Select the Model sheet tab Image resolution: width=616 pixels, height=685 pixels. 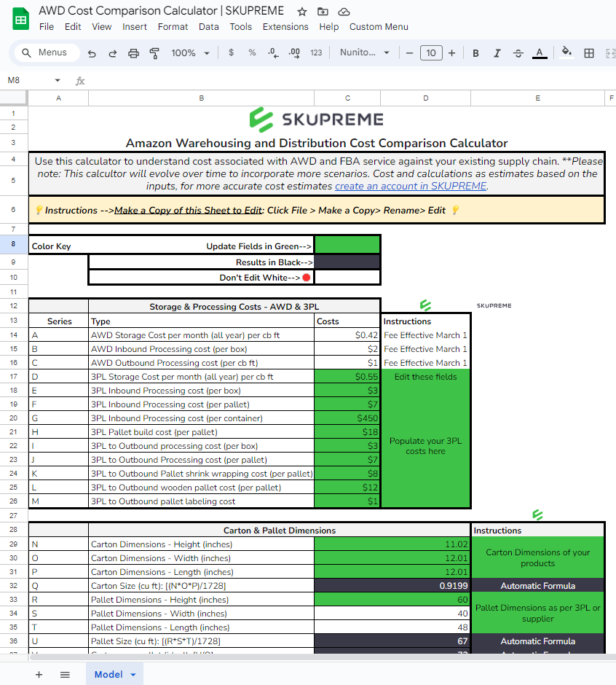click(x=108, y=675)
